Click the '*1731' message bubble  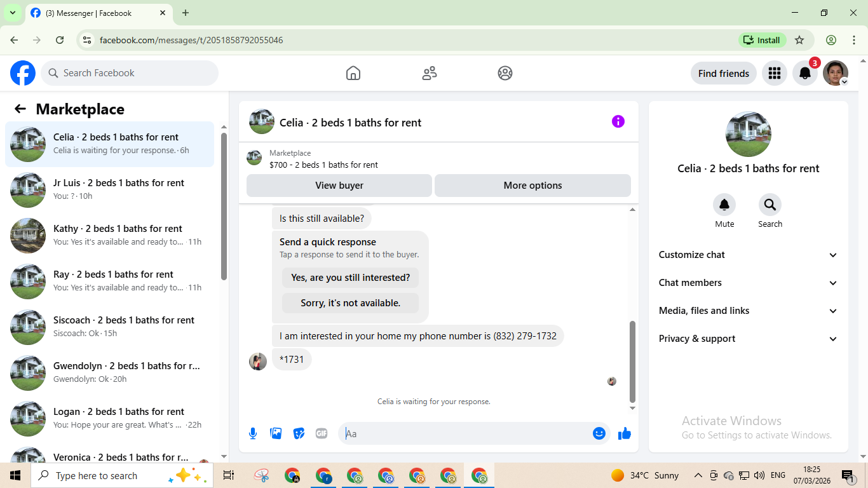point(292,360)
